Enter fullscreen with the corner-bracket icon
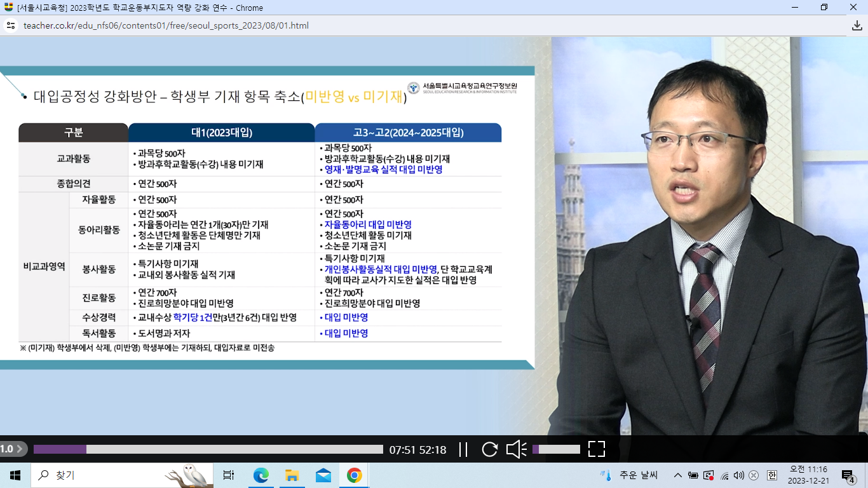The image size is (868, 488). tap(596, 449)
